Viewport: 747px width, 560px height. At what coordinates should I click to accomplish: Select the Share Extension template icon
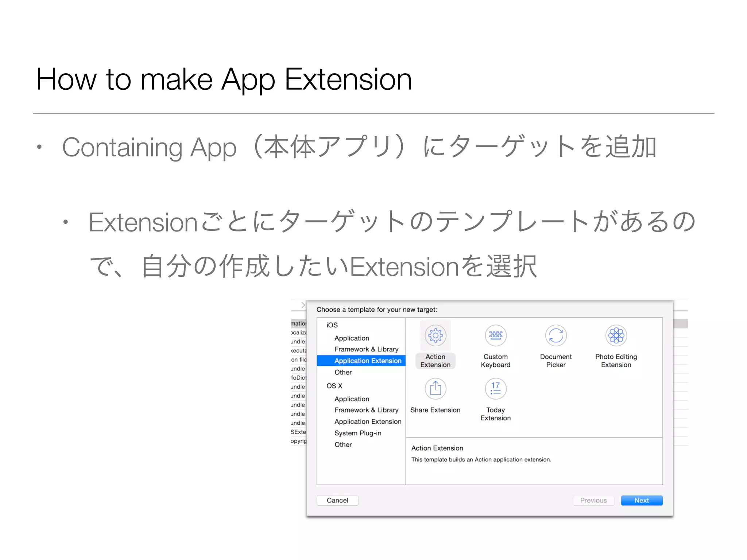pyautogui.click(x=435, y=388)
